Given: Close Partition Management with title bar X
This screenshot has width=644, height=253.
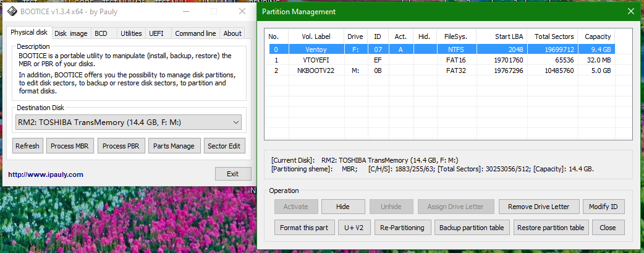Looking at the screenshot, I should coord(631,12).
